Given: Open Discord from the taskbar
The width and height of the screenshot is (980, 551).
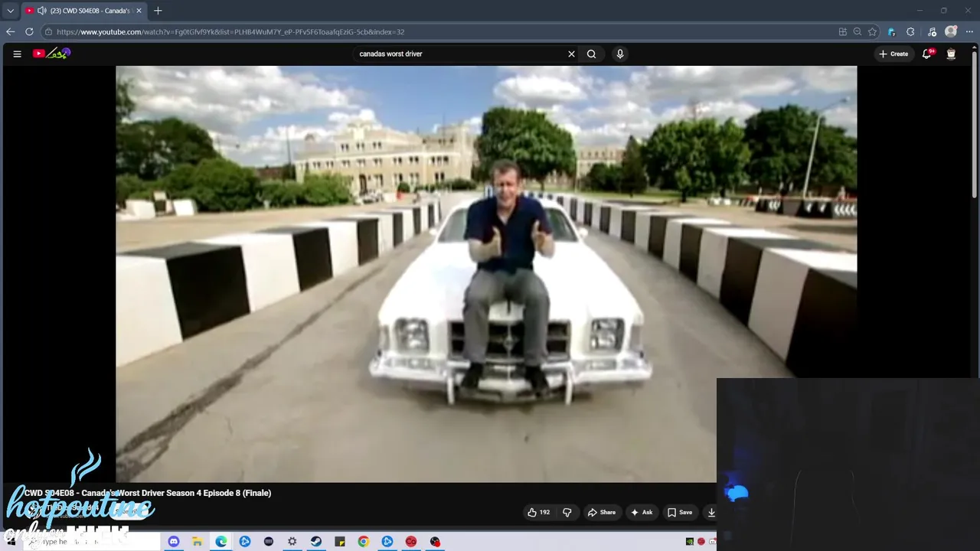Looking at the screenshot, I should [x=174, y=541].
